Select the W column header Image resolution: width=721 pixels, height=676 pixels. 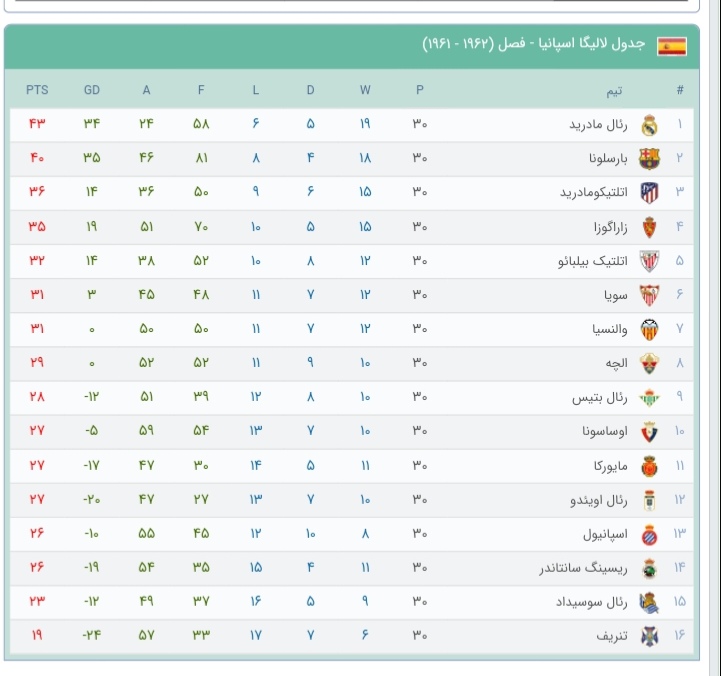tap(365, 90)
